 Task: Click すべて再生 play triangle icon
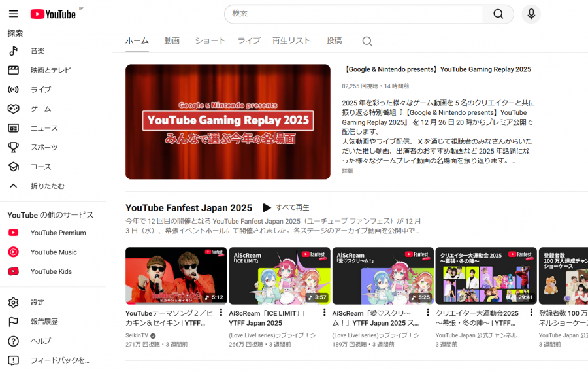click(x=267, y=208)
